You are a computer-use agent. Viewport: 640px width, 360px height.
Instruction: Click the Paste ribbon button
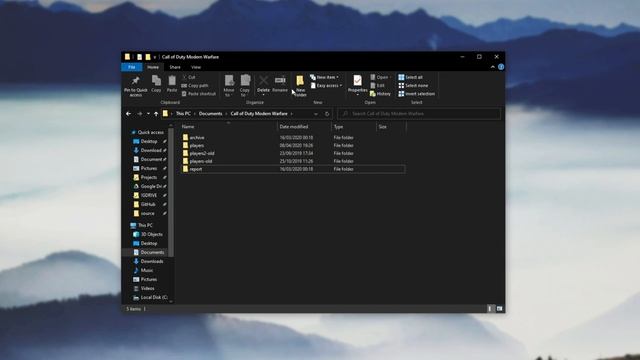(172, 84)
